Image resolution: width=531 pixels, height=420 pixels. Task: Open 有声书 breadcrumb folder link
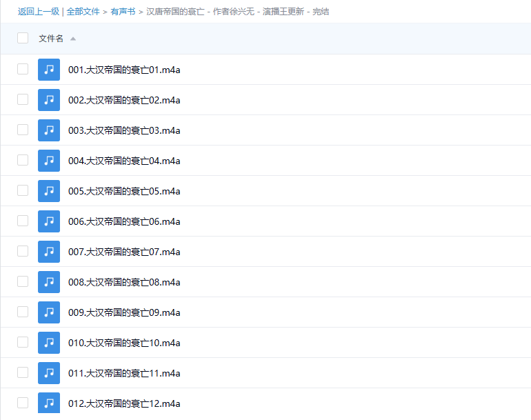pos(123,12)
